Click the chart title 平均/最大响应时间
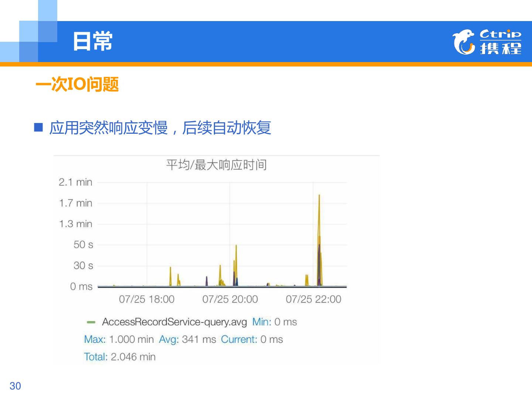The width and height of the screenshot is (532, 399). [216, 165]
